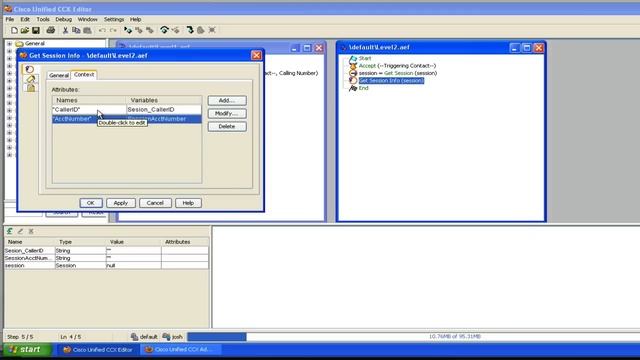This screenshot has height=360, width=640.
Task: Click the Accept step icon in Level2 window
Action: [353, 66]
